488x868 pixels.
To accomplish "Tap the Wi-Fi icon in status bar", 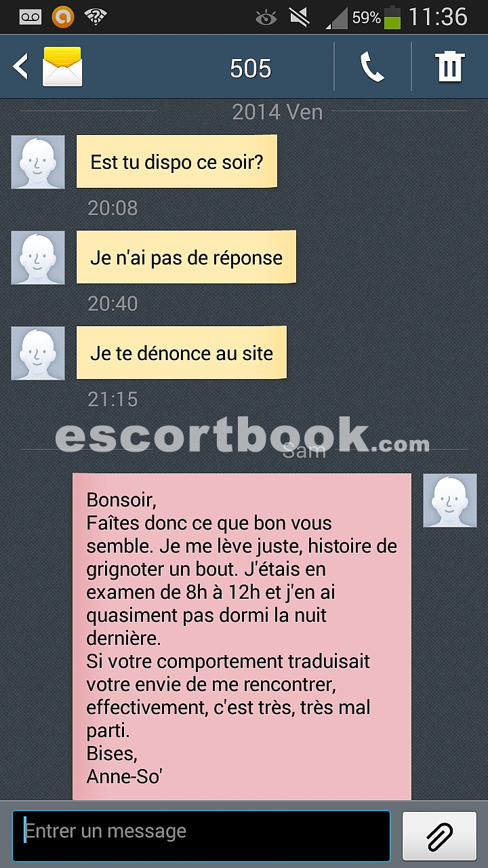I will tap(96, 17).
